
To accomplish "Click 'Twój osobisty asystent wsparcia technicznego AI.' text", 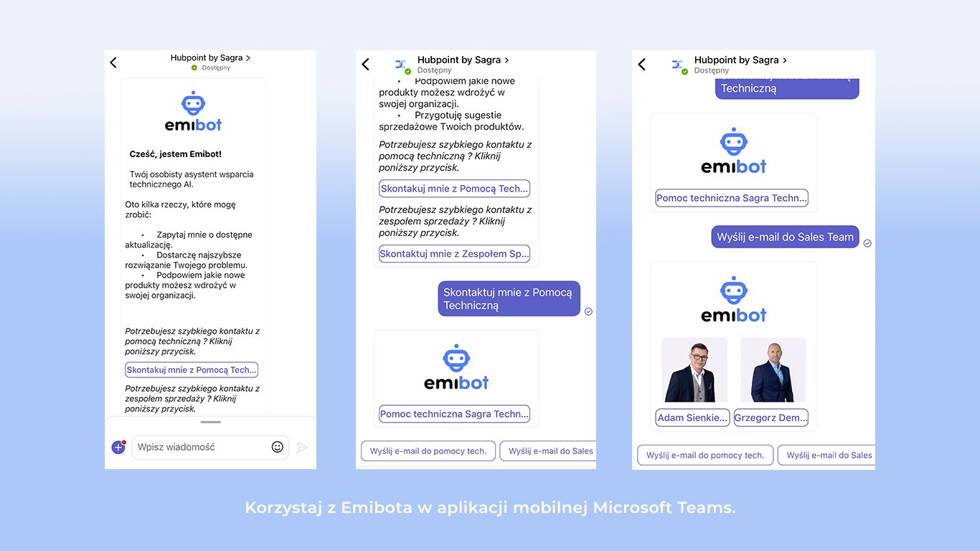I will [x=192, y=179].
